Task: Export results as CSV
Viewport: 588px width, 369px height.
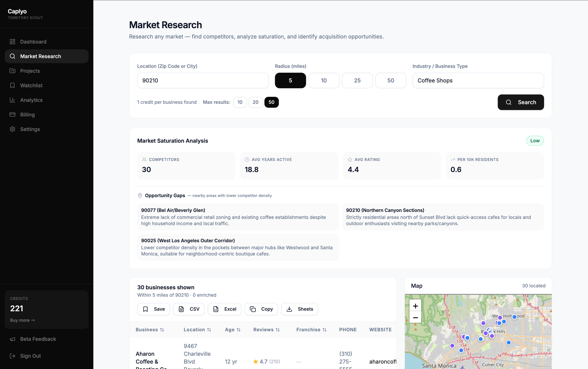Action: [189, 309]
